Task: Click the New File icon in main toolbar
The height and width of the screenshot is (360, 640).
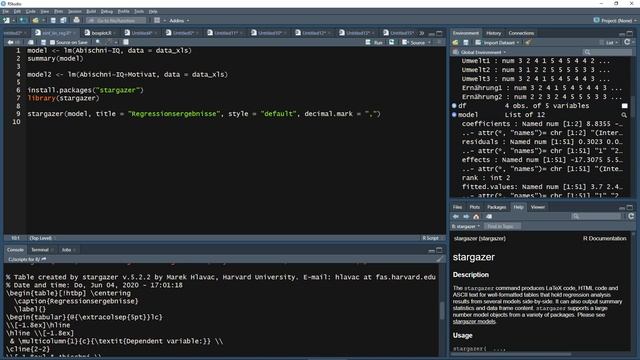Action: (6, 20)
